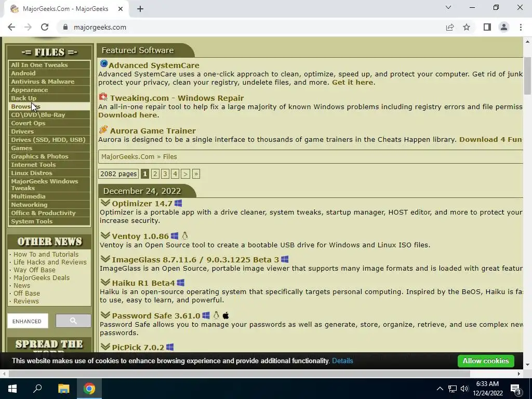Jump to the last page with »

(196, 174)
